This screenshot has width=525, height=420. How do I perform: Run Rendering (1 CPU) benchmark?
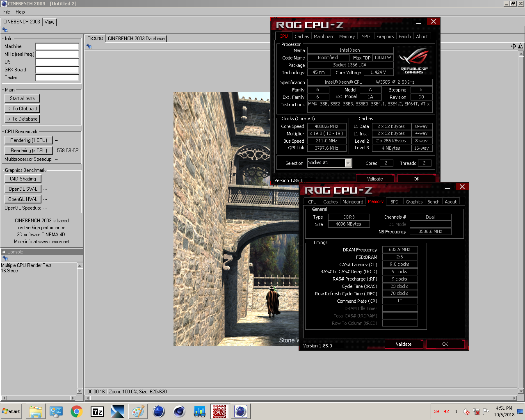click(x=29, y=140)
